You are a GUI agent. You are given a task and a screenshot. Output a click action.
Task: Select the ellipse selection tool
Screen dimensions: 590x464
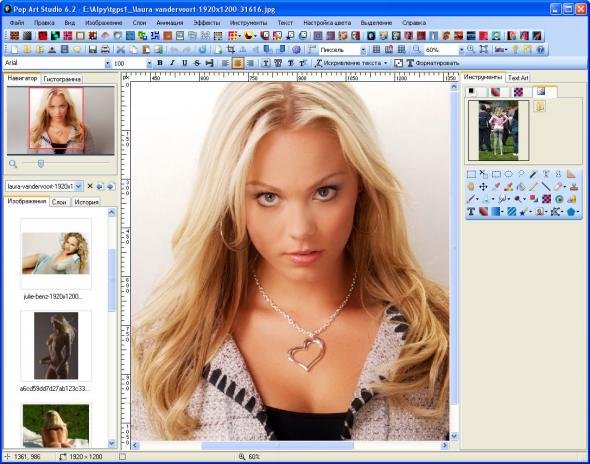(508, 174)
